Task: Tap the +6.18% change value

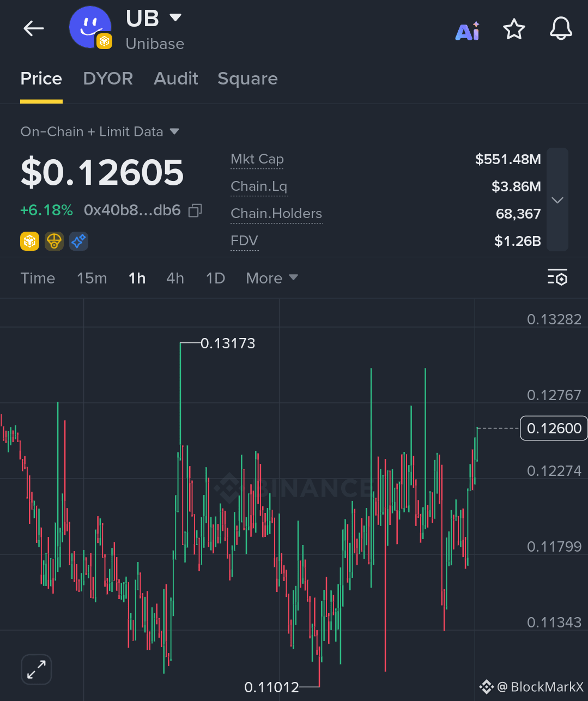Action: [46, 210]
